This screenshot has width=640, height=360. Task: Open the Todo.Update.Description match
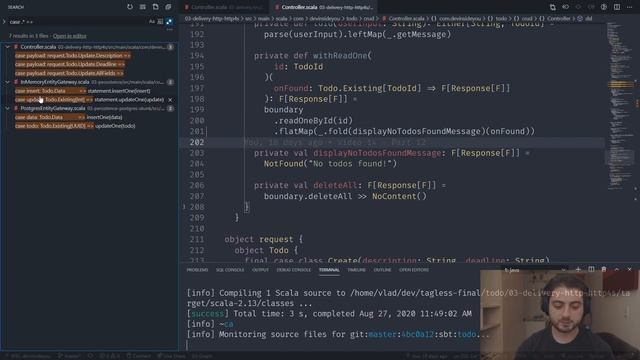[73, 56]
